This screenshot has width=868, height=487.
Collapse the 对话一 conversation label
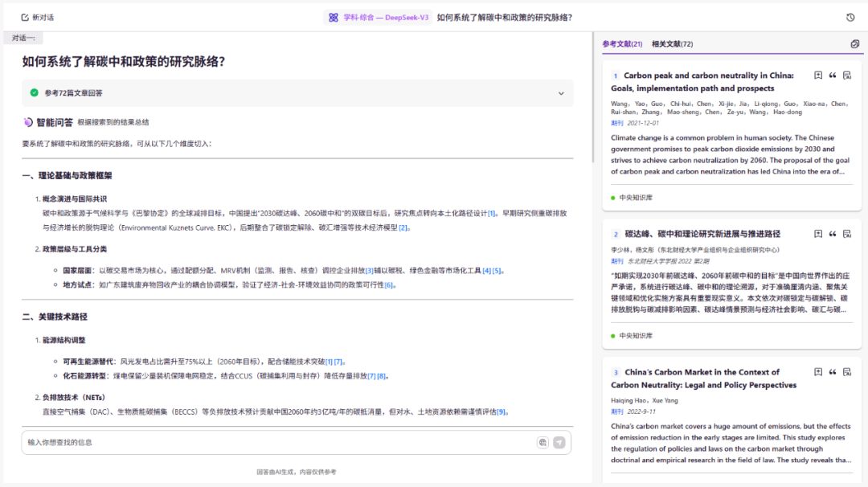(x=23, y=38)
